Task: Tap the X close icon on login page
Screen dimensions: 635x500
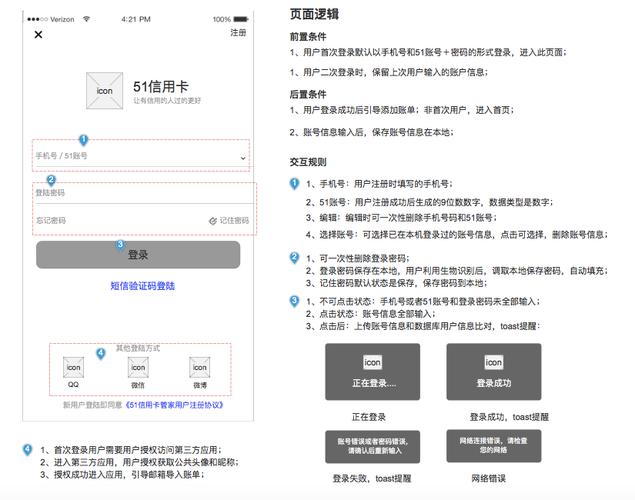Action: pyautogui.click(x=38, y=35)
